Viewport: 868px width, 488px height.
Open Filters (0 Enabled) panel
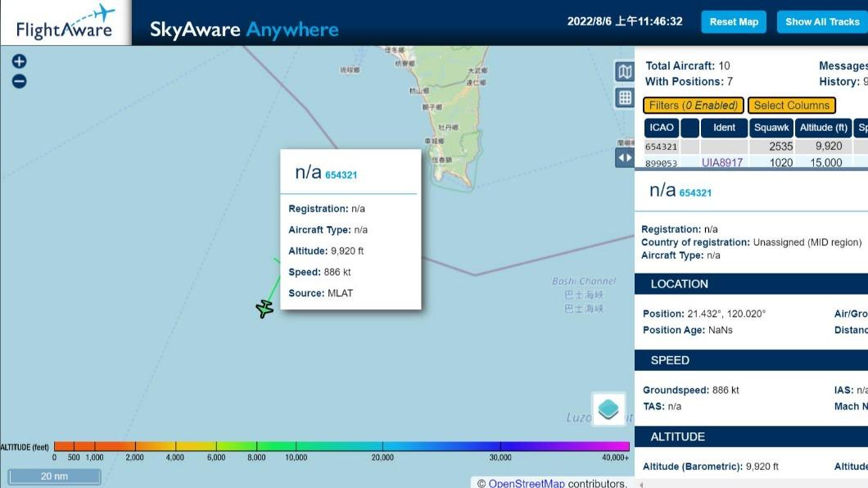[693, 105]
